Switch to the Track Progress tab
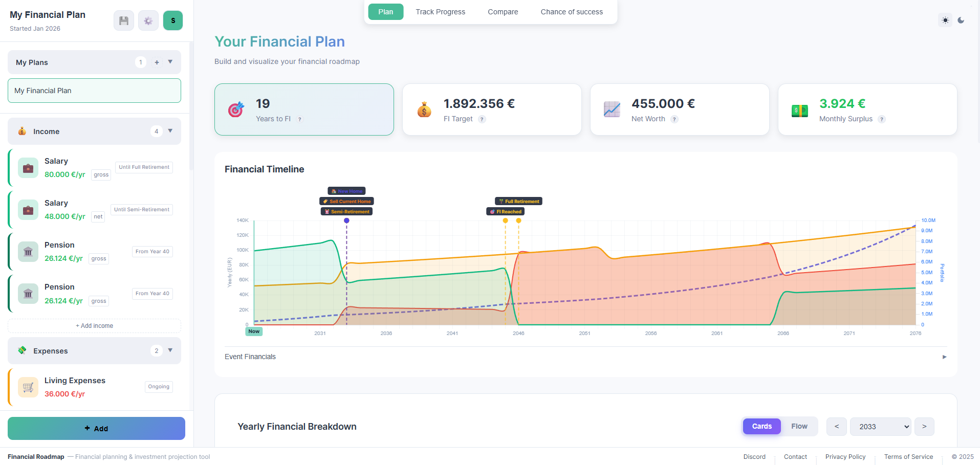This screenshot has height=465, width=980. point(440,11)
